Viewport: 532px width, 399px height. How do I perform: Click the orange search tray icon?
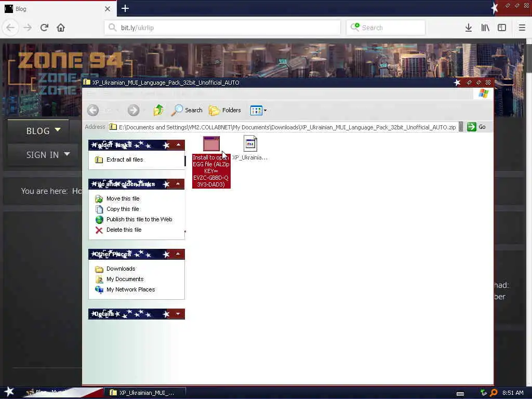(494, 393)
